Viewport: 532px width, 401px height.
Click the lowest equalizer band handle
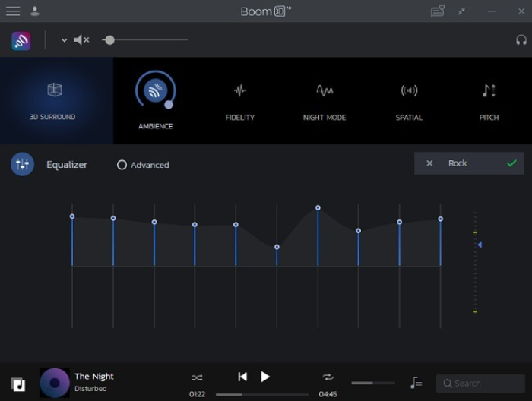point(277,247)
